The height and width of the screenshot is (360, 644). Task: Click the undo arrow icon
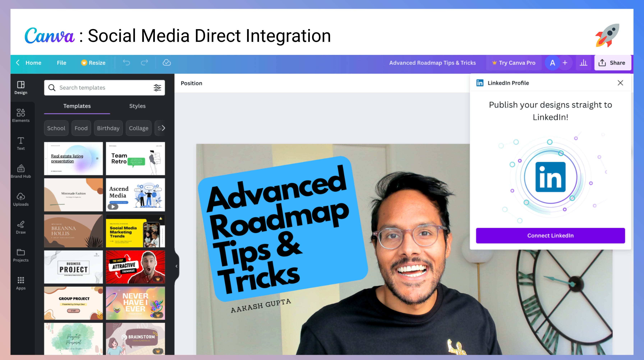[x=126, y=63]
